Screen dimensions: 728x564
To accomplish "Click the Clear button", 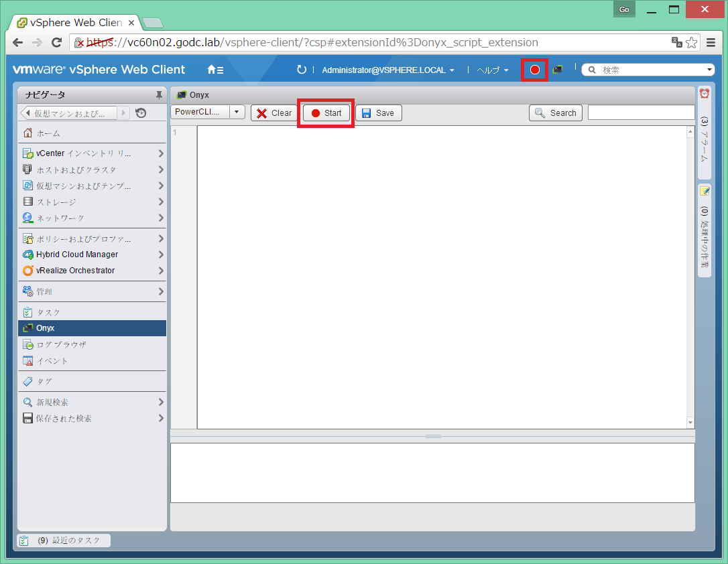I will pyautogui.click(x=274, y=113).
